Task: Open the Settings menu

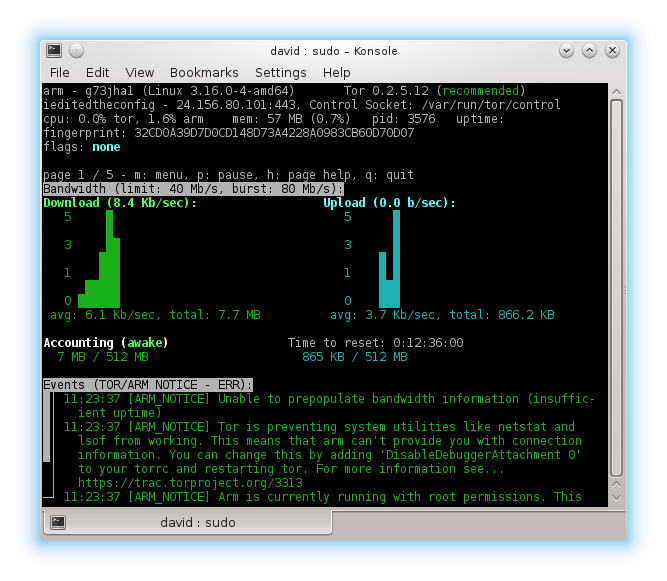Action: 281,73
